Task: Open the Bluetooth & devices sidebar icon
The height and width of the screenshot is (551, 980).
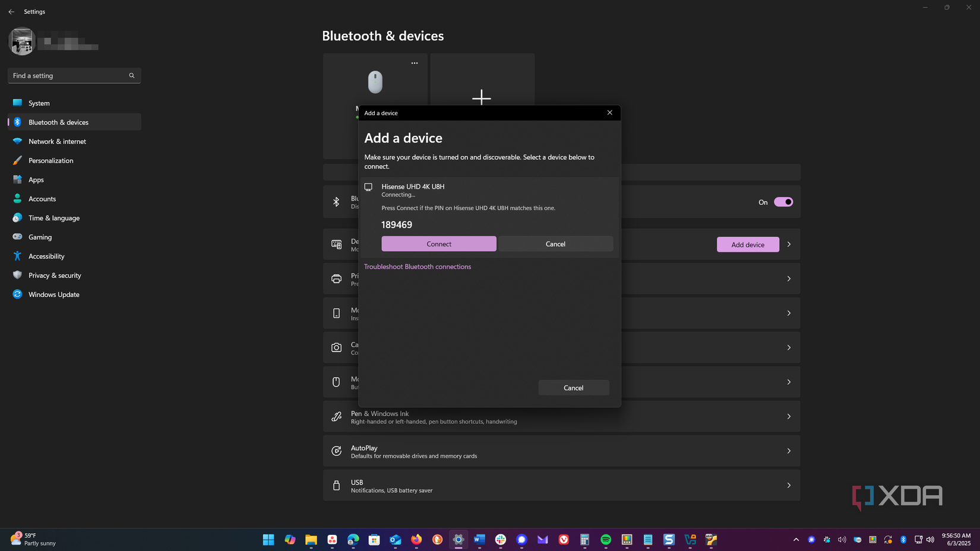Action: click(x=17, y=122)
